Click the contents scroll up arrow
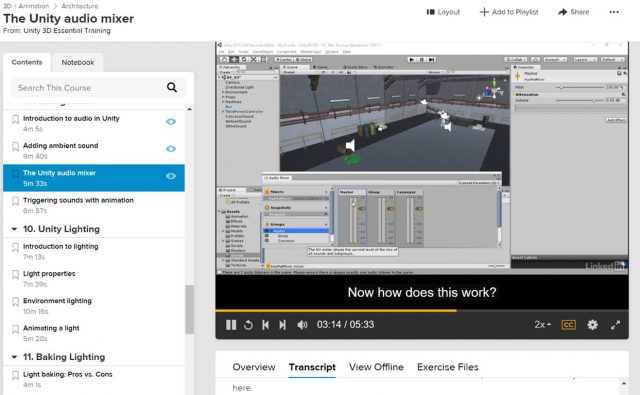The height and width of the screenshot is (395, 640). 189,109
